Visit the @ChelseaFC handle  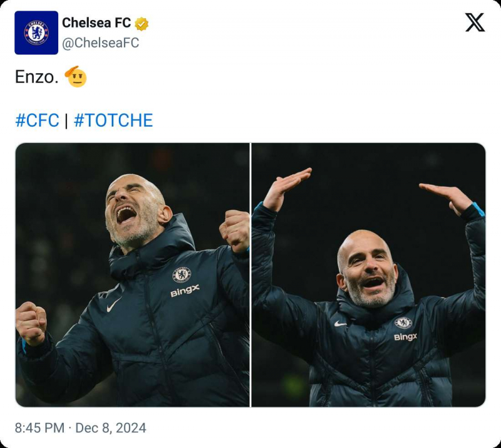[x=100, y=43]
